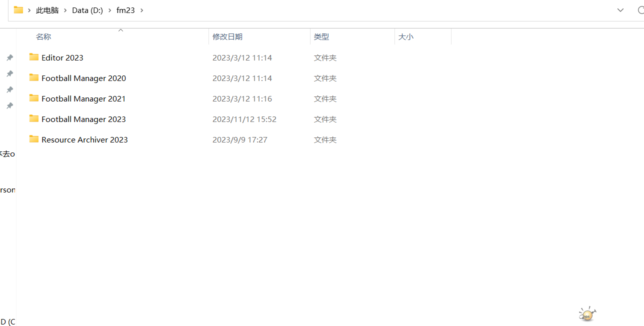Click the date 2023/3/12 11:16

(x=242, y=98)
